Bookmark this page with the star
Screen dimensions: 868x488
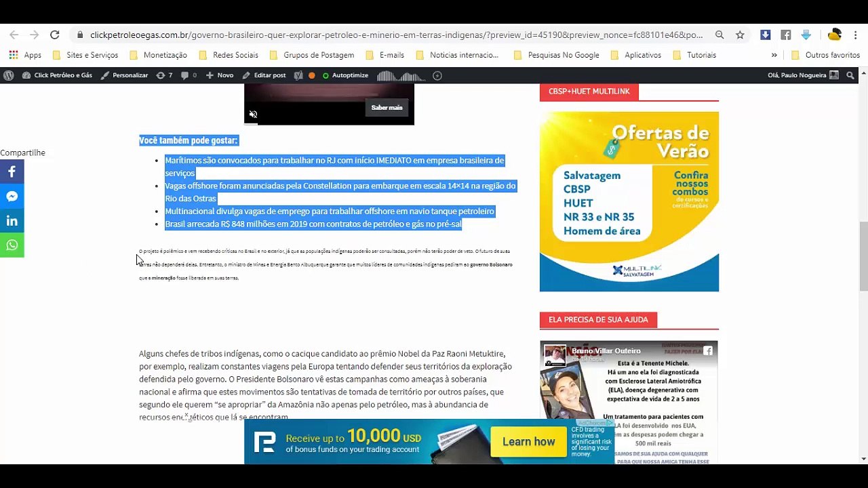click(x=740, y=35)
